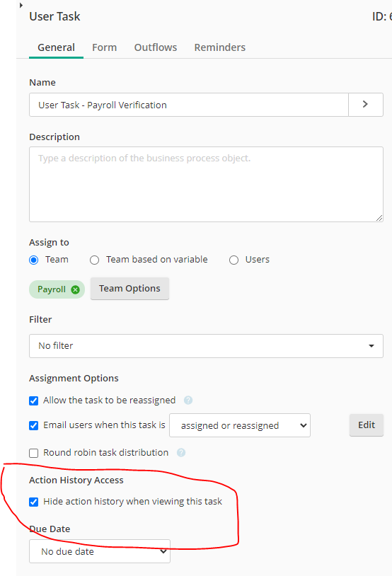The width and height of the screenshot is (392, 576).
Task: Uncheck Allow the task to be reassigned
Action: (x=34, y=401)
